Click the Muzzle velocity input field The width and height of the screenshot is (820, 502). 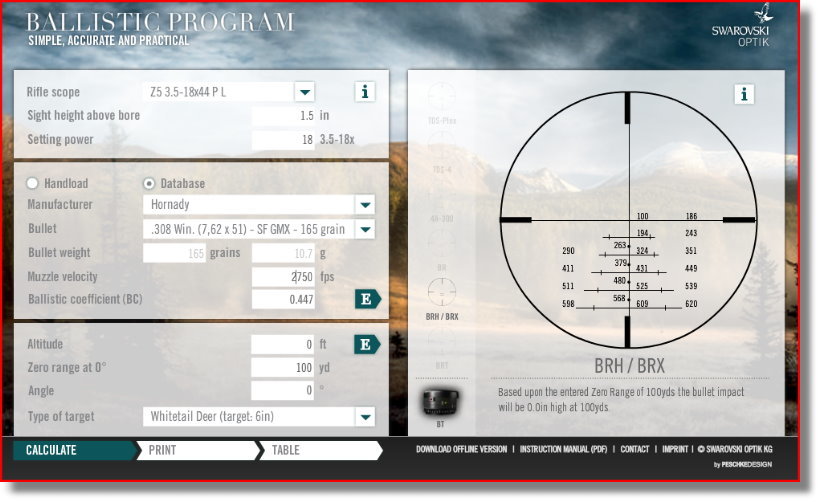coord(283,277)
